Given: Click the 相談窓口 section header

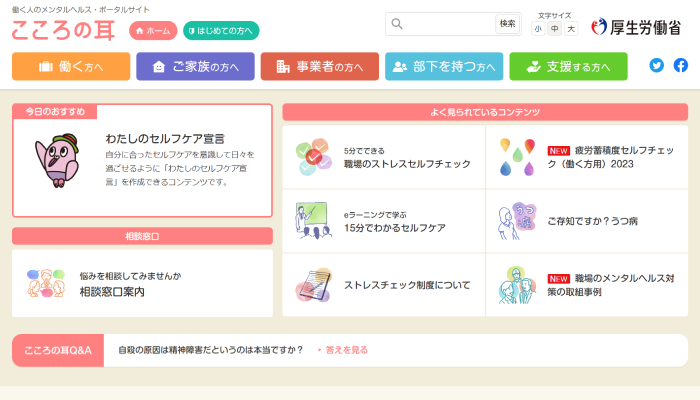Looking at the screenshot, I should [x=142, y=236].
